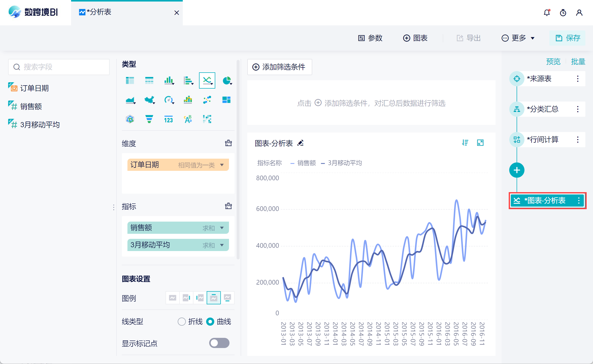Pick the word cloud chart icon
Viewport: 593px width, 364px height.
click(188, 119)
